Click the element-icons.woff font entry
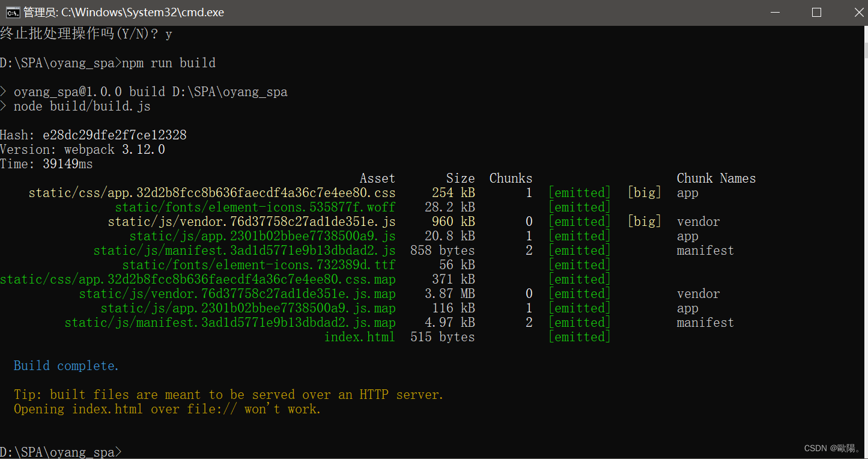 tap(255, 207)
